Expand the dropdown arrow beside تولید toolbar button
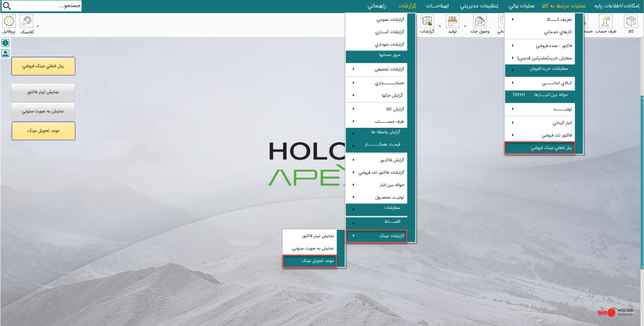The height and width of the screenshot is (326, 644). [440, 26]
